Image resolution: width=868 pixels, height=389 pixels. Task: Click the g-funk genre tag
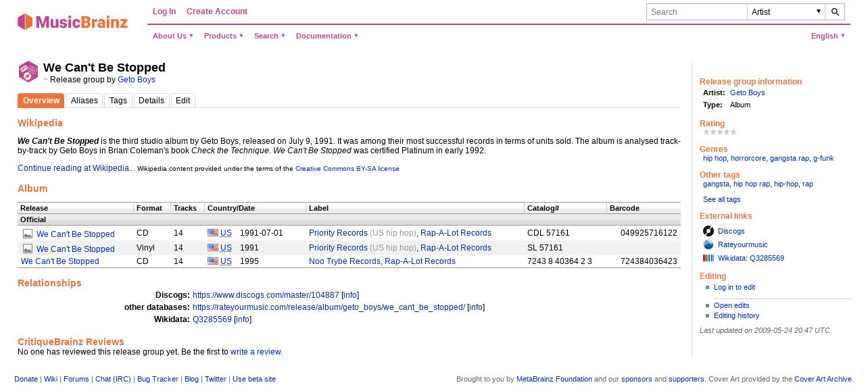tap(823, 158)
